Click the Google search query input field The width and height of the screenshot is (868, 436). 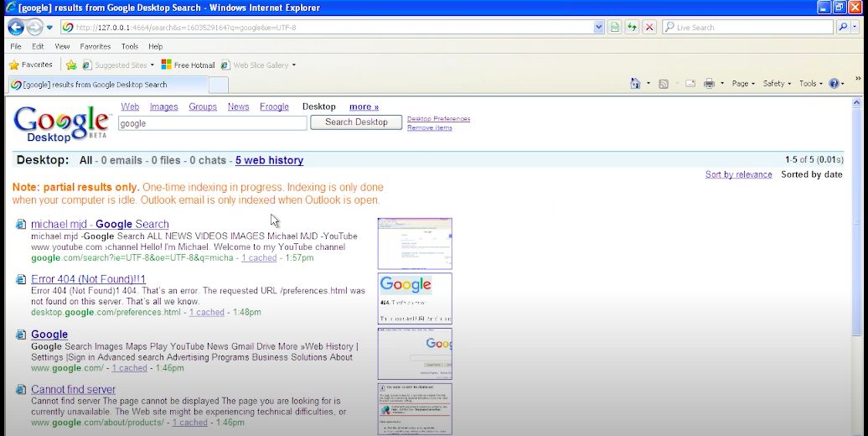coord(212,123)
